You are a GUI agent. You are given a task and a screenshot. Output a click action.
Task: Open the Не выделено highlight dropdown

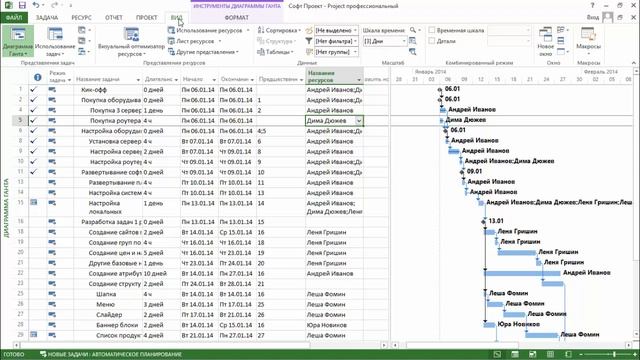tap(356, 31)
